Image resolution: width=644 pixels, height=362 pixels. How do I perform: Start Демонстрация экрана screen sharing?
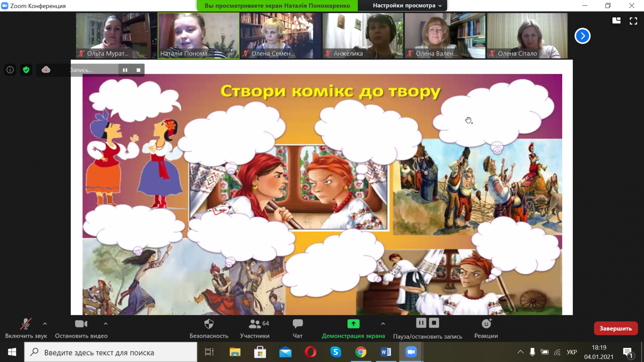pyautogui.click(x=353, y=329)
